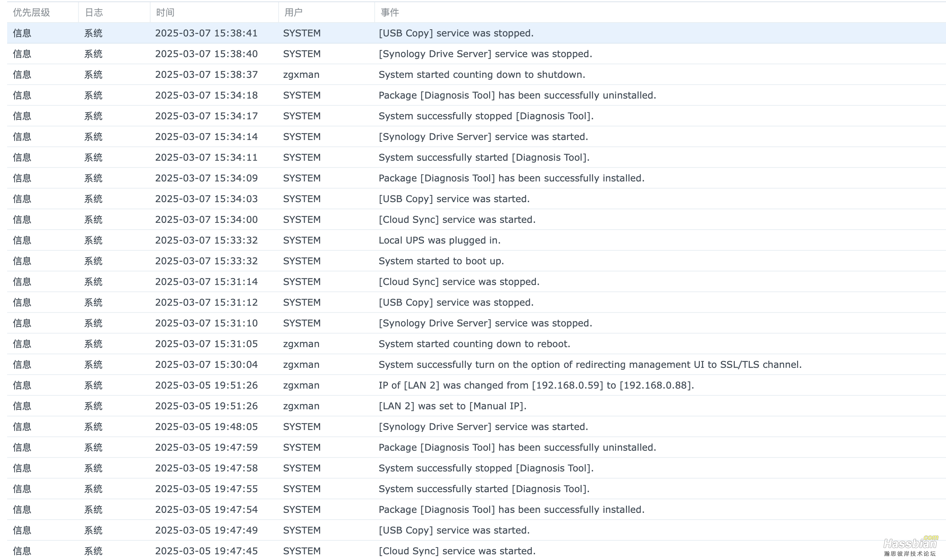946x560 pixels.
Task: Click '[USB Copy] service was started.' at 19:47:49
Action: [454, 531]
